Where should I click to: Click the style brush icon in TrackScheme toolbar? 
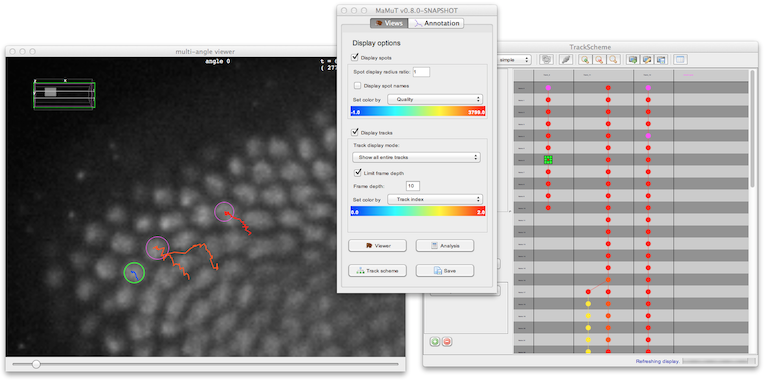coord(566,60)
